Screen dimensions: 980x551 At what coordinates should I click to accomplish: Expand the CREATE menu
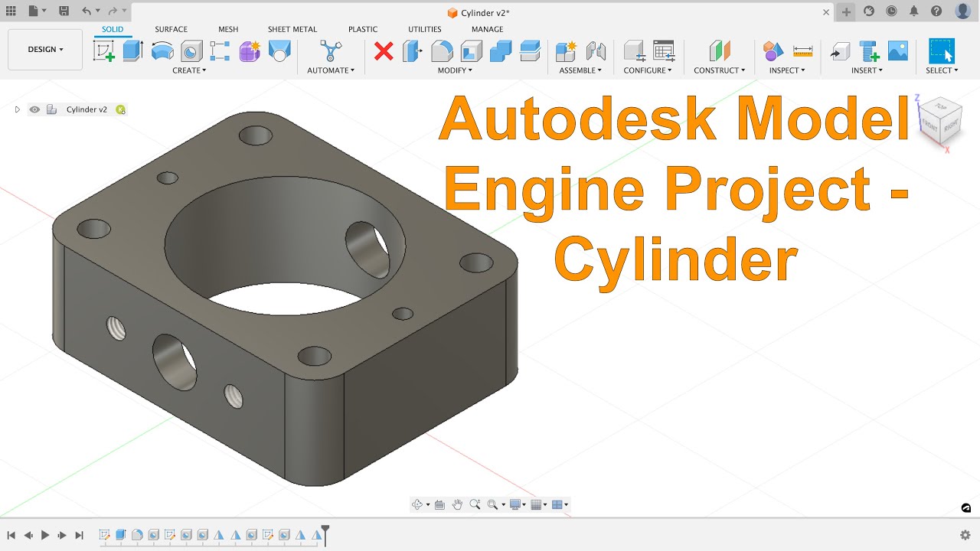point(189,70)
